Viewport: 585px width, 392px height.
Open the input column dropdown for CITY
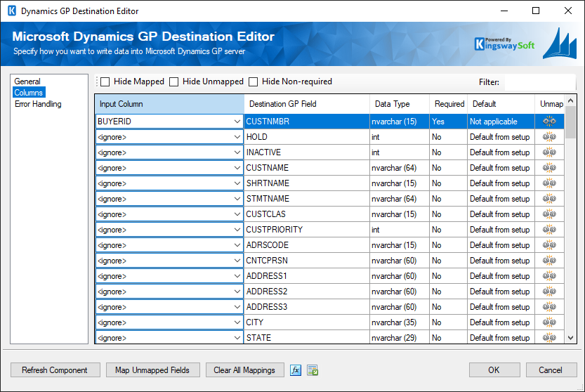click(237, 322)
